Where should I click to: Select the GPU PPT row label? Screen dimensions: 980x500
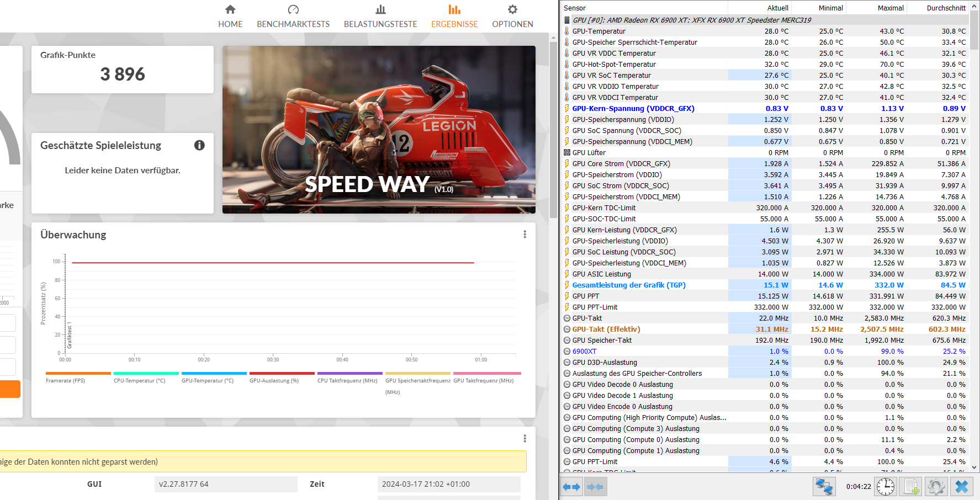(x=586, y=296)
